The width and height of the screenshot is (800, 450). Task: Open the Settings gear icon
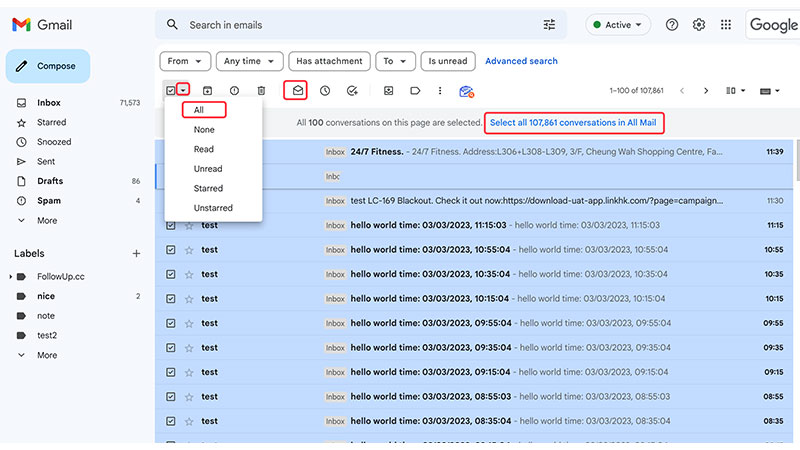pos(699,24)
